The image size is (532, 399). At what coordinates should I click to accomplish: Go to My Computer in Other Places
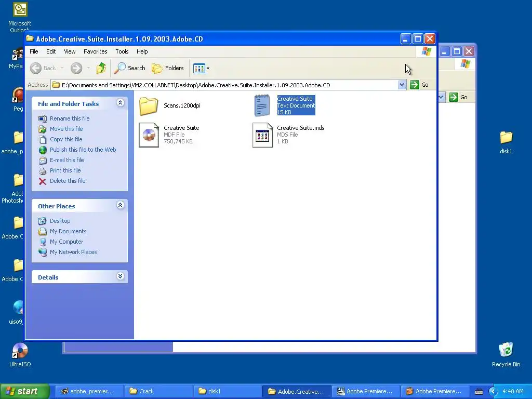coord(66,242)
